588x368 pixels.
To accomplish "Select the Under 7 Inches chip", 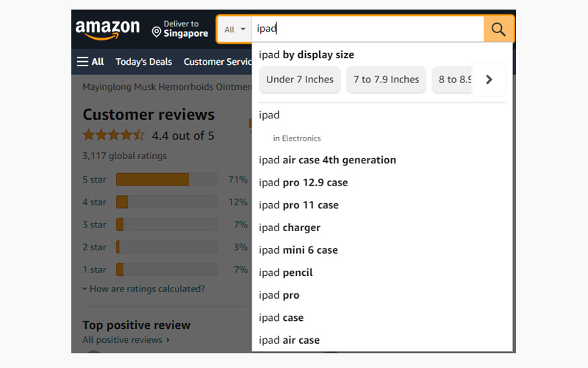I will (300, 79).
